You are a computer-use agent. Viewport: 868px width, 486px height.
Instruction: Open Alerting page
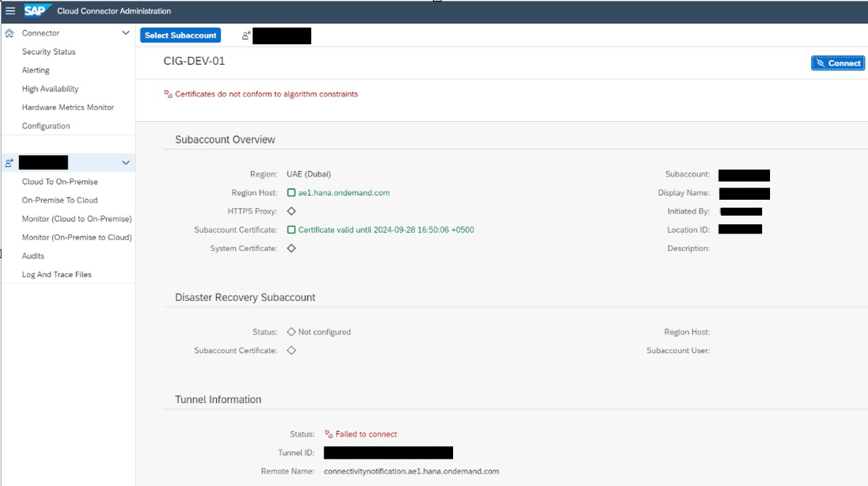click(35, 70)
